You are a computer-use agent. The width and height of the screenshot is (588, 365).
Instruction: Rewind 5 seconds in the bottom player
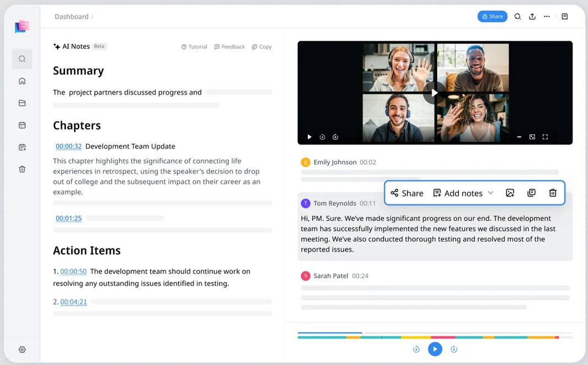click(x=416, y=349)
